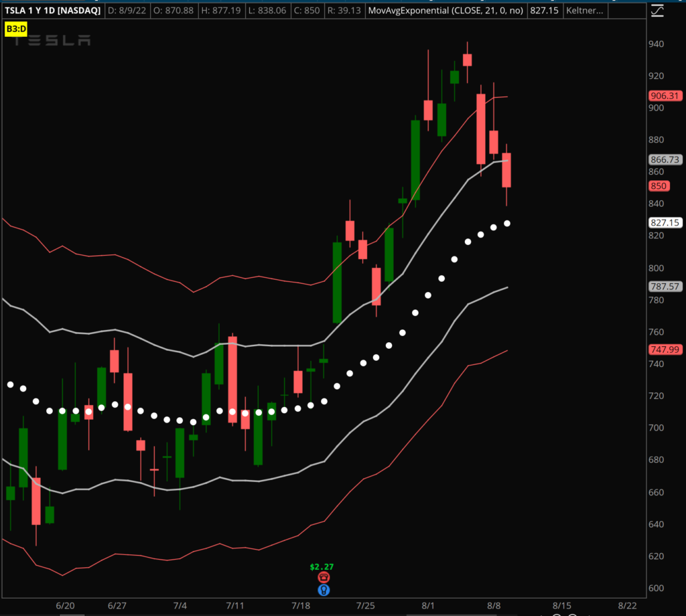Click the 866.73 price bubble on axis
This screenshot has width=686, height=616.
click(x=665, y=159)
